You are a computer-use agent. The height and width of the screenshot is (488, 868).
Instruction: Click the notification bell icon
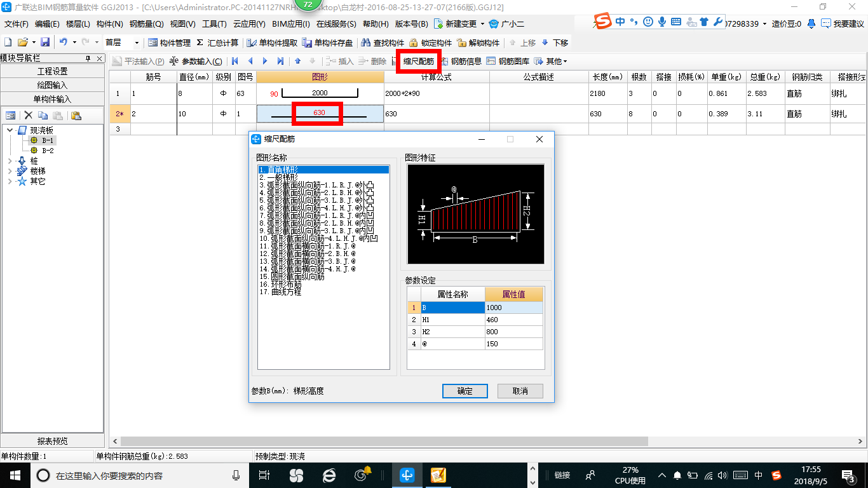pos(811,24)
